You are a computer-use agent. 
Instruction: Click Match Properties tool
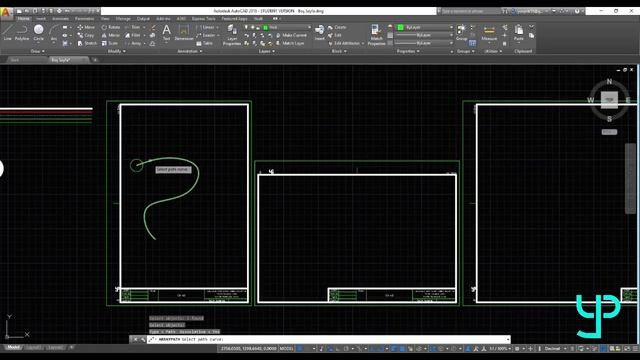(376, 35)
